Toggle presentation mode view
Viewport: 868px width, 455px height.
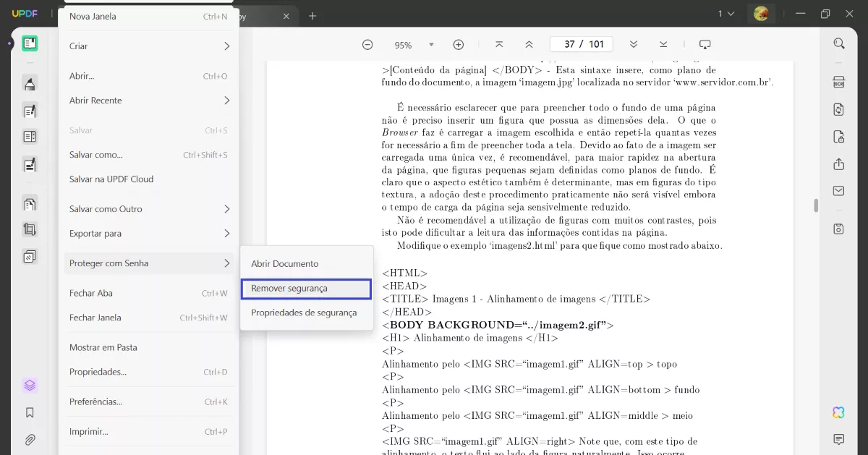(x=705, y=43)
